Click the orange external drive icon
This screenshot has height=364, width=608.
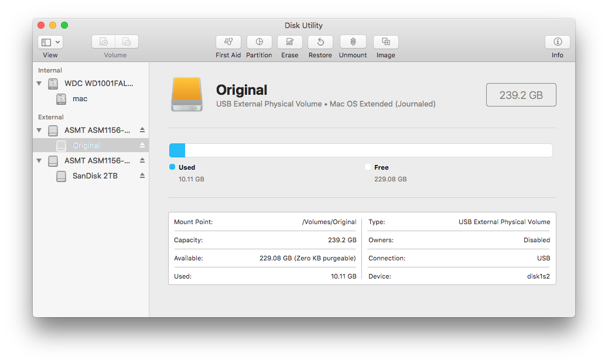click(x=187, y=94)
